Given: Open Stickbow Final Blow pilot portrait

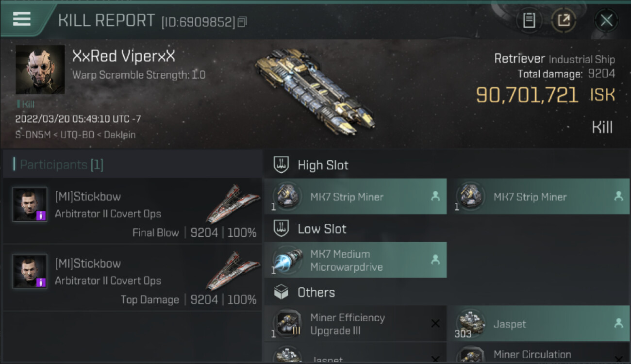Looking at the screenshot, I should (30, 204).
